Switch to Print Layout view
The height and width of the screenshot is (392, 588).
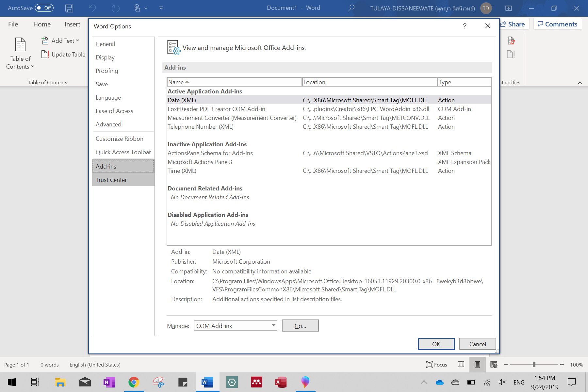tap(477, 365)
